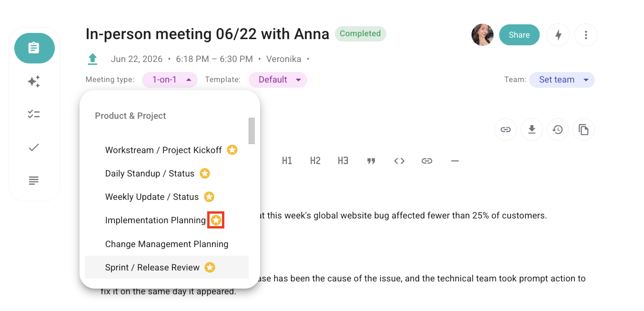The width and height of the screenshot is (644, 311).
Task: Open the Default template dropdown
Action: click(278, 80)
